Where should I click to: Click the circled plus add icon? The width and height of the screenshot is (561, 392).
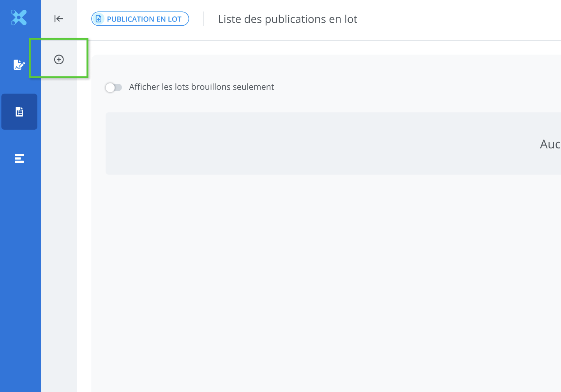pos(59,60)
